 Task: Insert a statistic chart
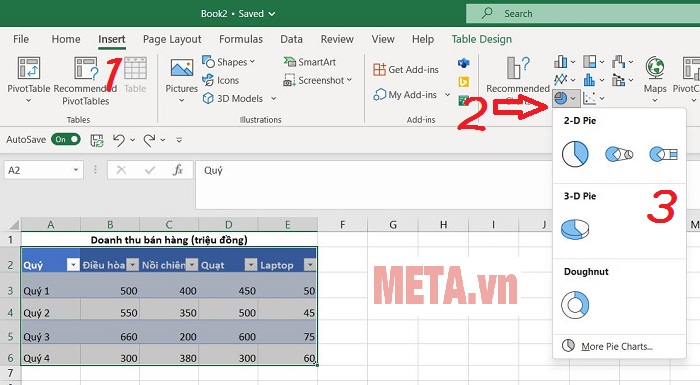(593, 80)
